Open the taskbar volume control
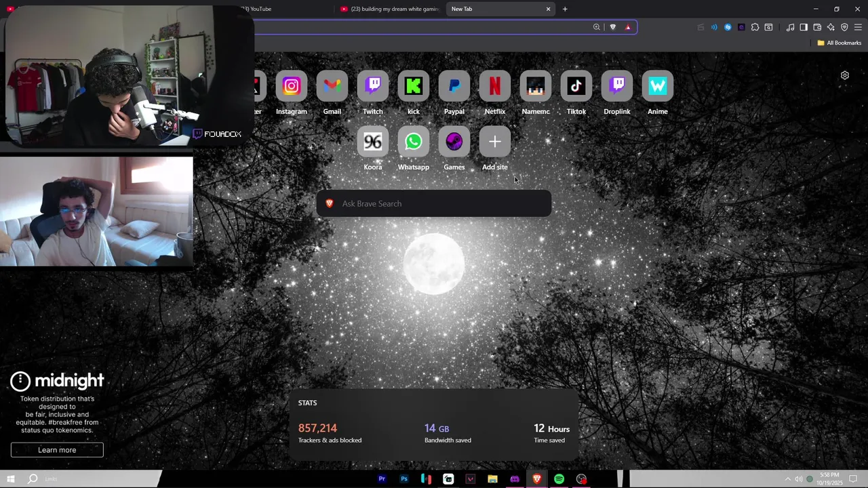The height and width of the screenshot is (488, 868). click(x=798, y=479)
